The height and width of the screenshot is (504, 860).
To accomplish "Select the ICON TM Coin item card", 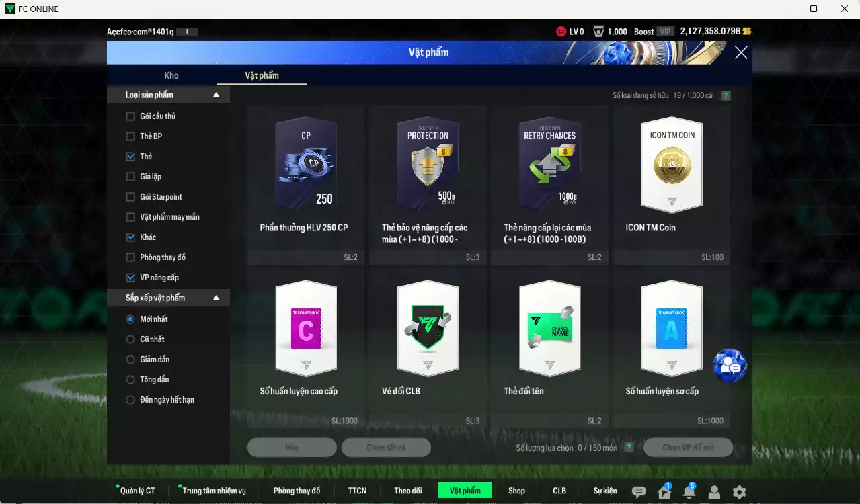I will pyautogui.click(x=671, y=183).
